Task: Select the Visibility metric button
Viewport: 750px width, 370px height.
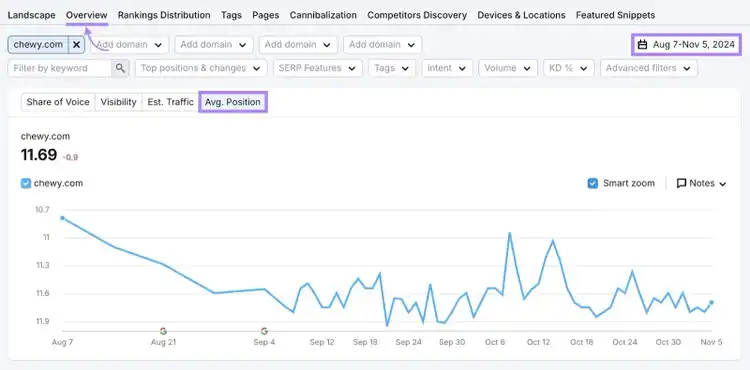Action: (x=119, y=102)
